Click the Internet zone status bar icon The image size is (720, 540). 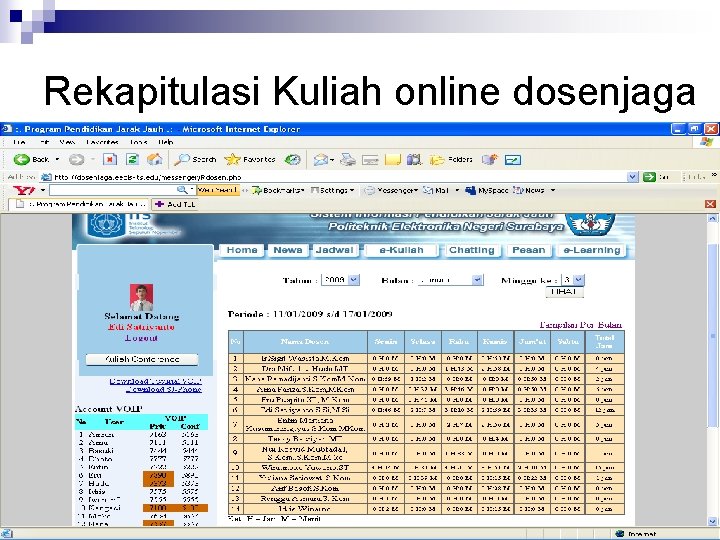(619, 534)
